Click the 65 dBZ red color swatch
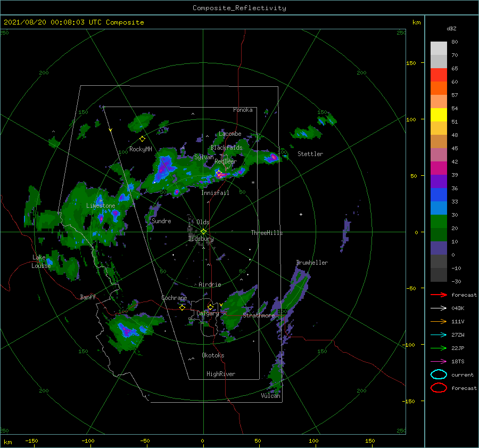The height and width of the screenshot is (448, 479). click(x=439, y=75)
